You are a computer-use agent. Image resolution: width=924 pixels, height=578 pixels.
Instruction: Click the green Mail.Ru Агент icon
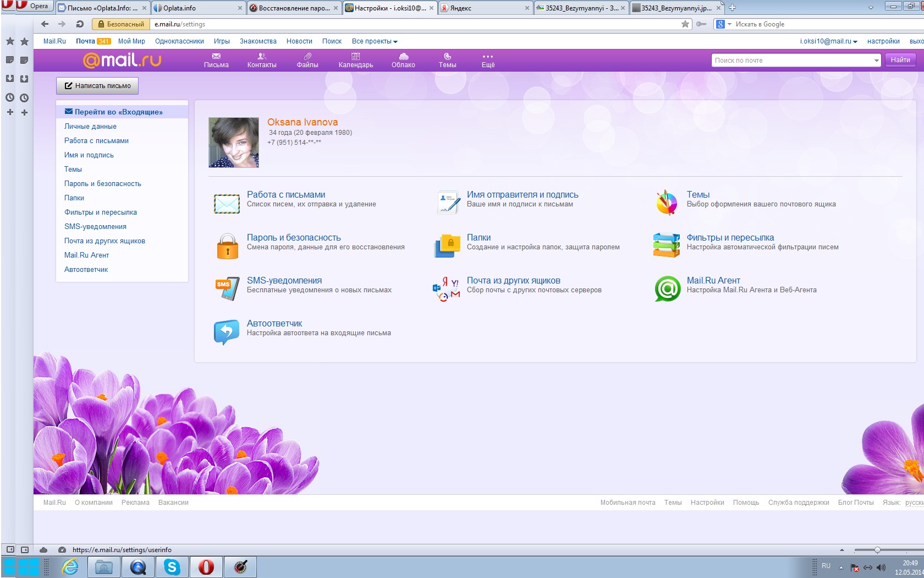(667, 288)
